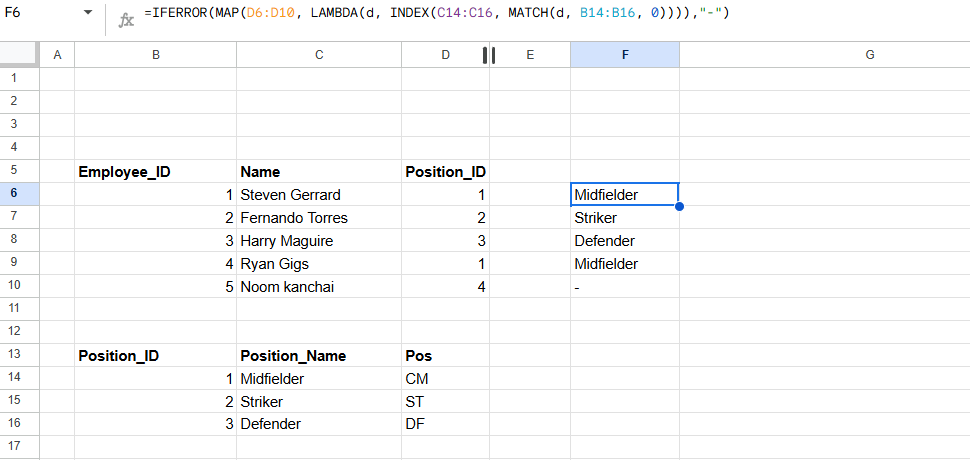Click cell containing Noom kanchai
Screen dimensions: 970x460
point(319,287)
